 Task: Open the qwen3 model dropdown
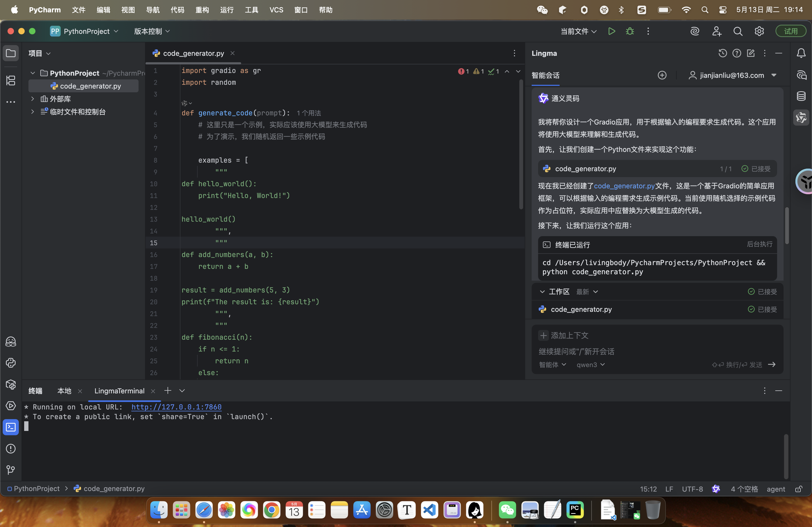point(590,365)
